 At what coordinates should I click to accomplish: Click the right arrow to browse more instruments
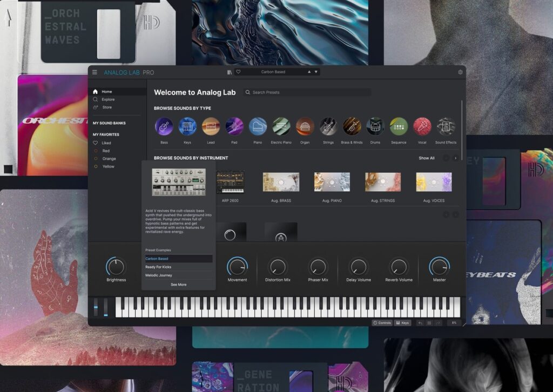coord(455,158)
